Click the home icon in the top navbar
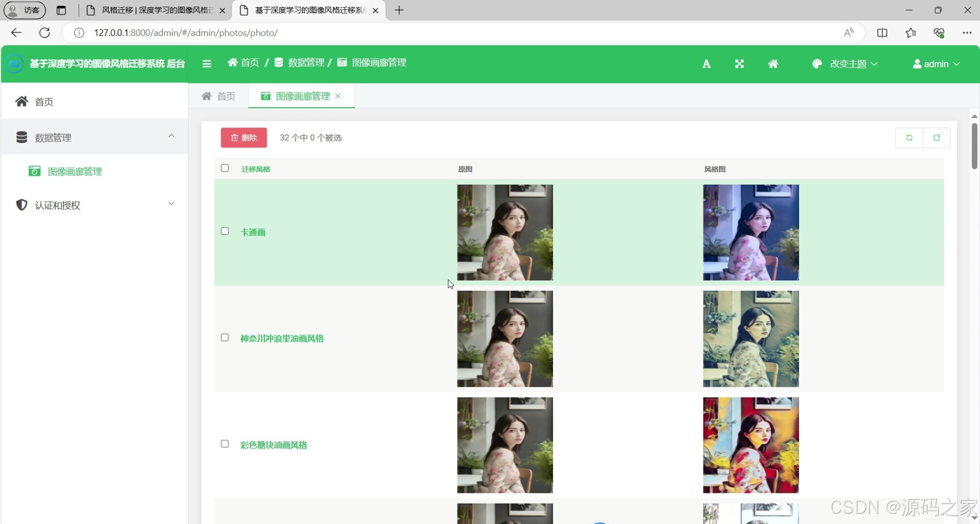Screen dimensions: 980x524 click(x=772, y=63)
